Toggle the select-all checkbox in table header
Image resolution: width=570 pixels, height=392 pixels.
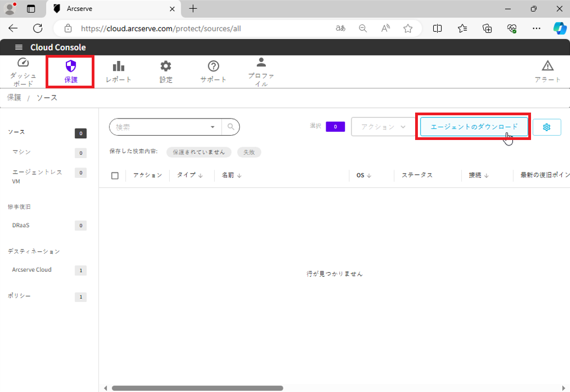[x=115, y=176]
